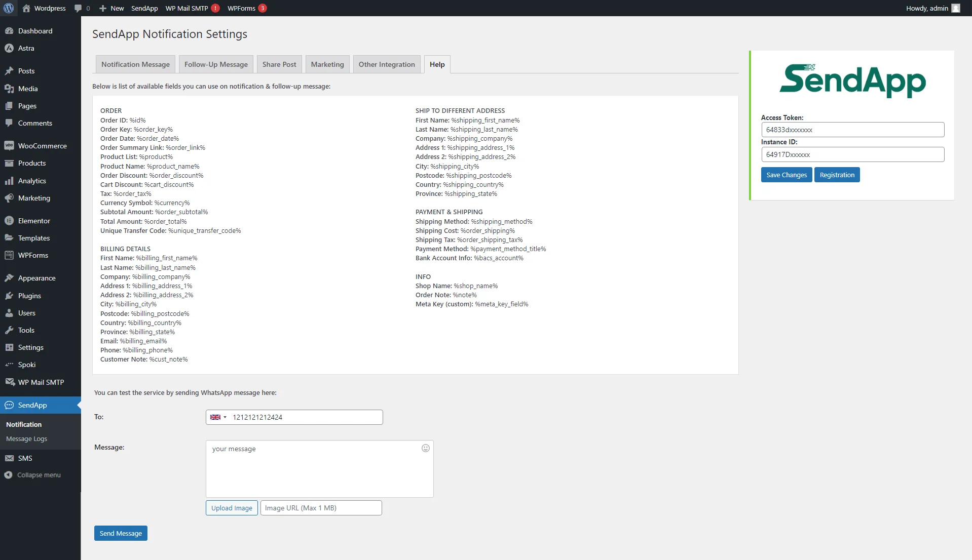
Task: Click the Image URL input field
Action: click(321, 508)
